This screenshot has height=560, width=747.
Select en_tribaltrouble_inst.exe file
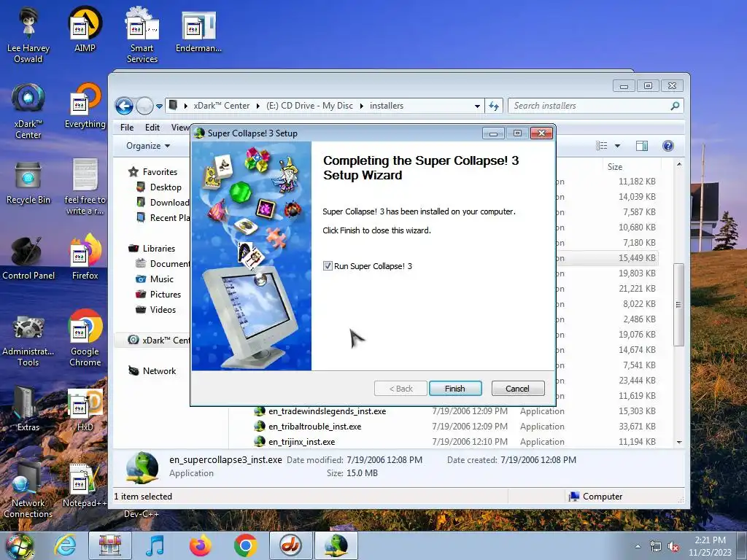click(314, 426)
